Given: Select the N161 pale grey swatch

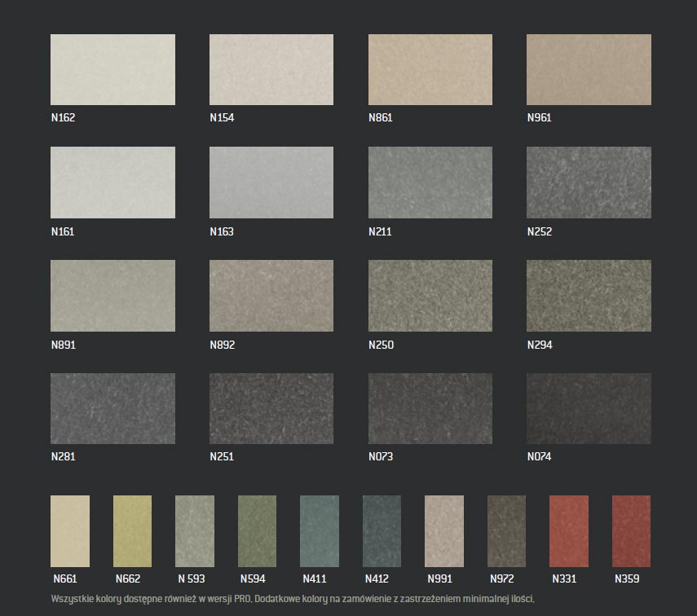Looking at the screenshot, I should click(x=112, y=183).
